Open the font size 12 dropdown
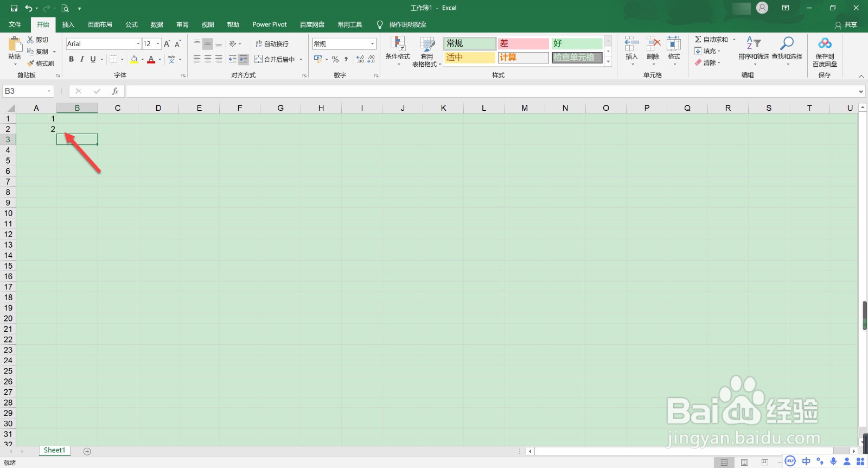 click(158, 43)
